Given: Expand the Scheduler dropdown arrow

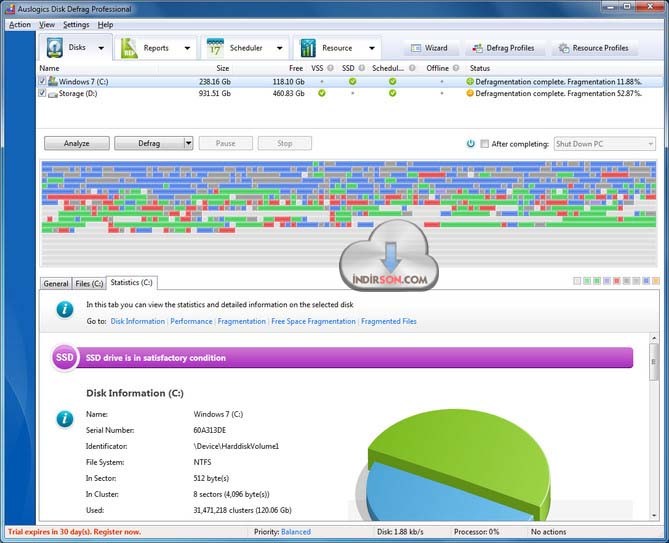Looking at the screenshot, I should click(x=279, y=48).
